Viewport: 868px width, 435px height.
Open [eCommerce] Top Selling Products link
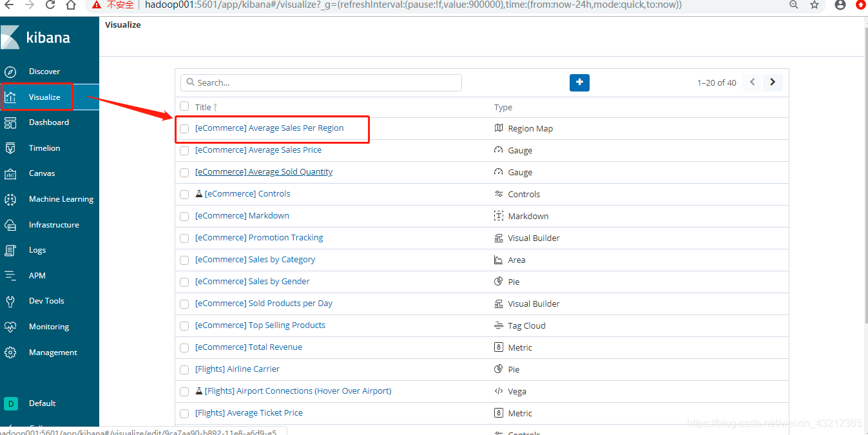(260, 325)
